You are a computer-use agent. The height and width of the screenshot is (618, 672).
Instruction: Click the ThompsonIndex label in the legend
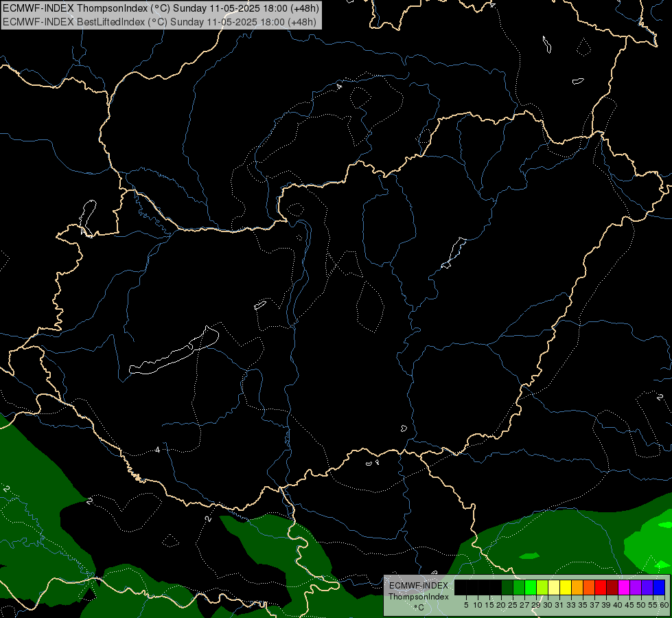[419, 597]
